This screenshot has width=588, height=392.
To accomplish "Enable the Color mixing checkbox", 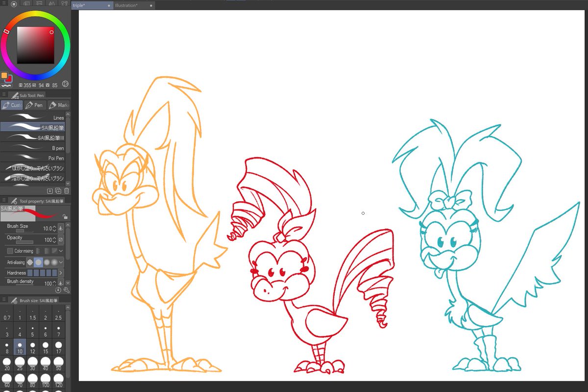I will [10, 251].
